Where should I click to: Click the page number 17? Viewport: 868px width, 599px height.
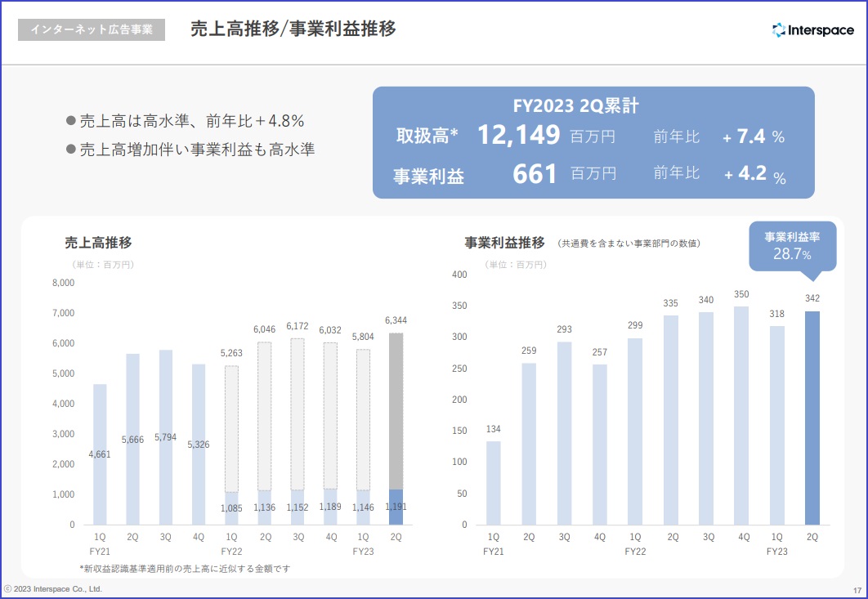point(857,590)
